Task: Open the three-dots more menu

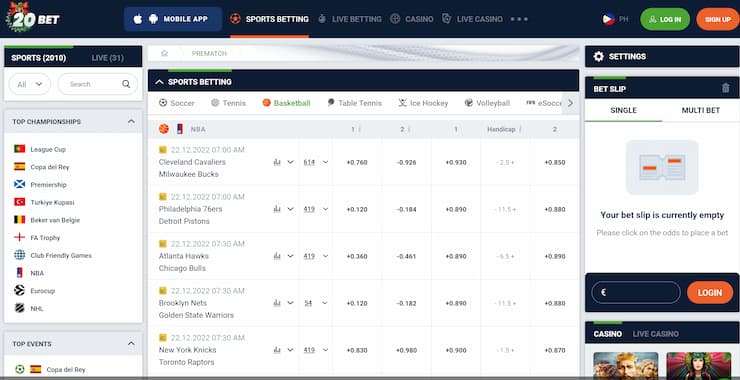Action: coord(519,19)
